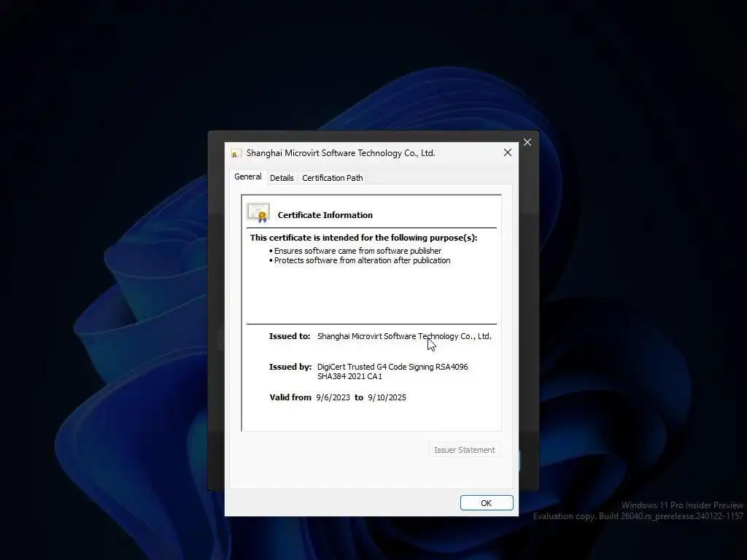The image size is (747, 560).
Task: Open the Certification Path tab
Action: point(333,178)
